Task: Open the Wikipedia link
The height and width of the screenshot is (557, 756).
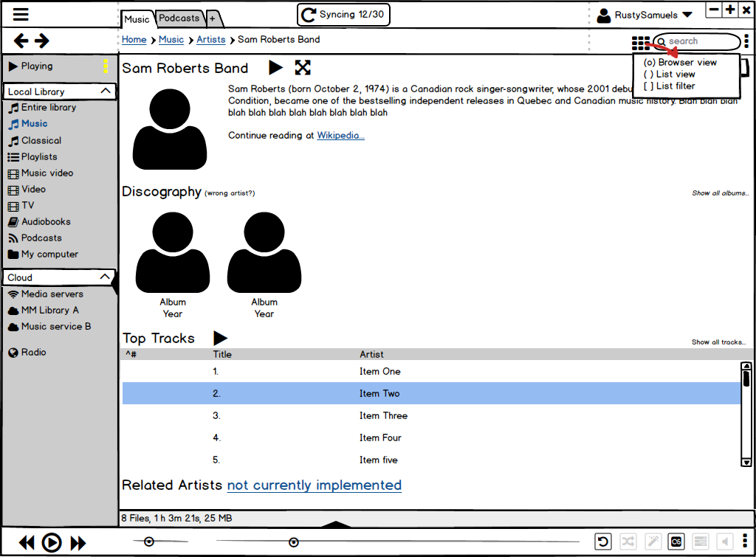Action: tap(340, 136)
